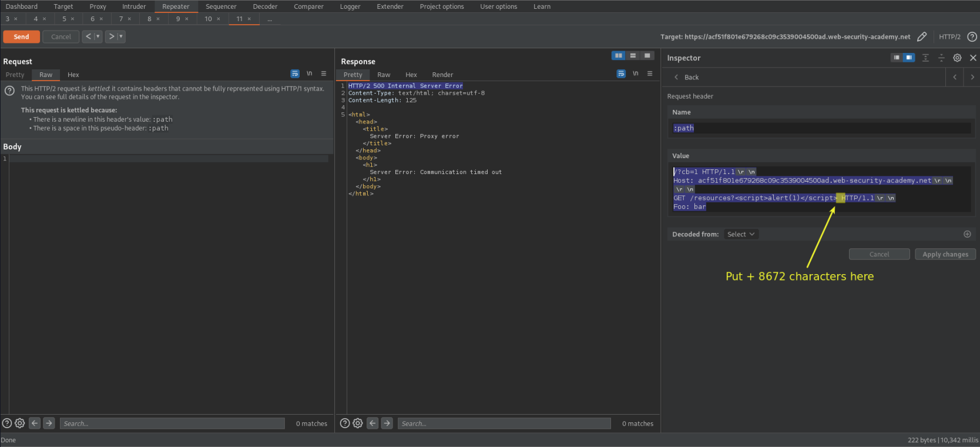Image resolution: width=980 pixels, height=447 pixels.
Task: Open the Request panel hamburger menu
Action: pyautogui.click(x=324, y=74)
